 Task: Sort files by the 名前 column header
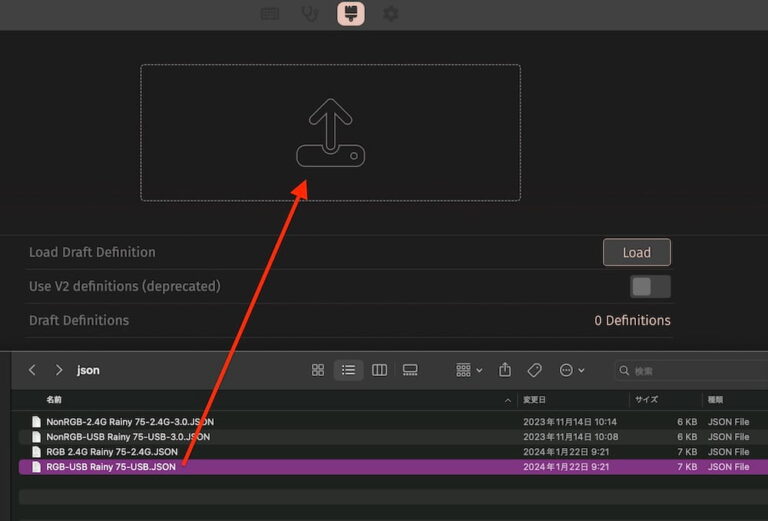[x=54, y=400]
